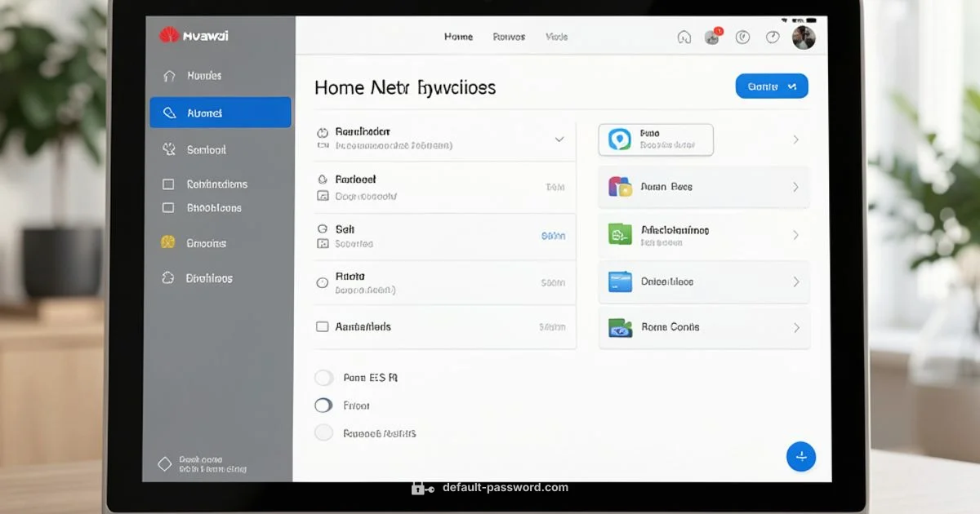Click the blue folder icon in right panel
Viewport: 980px width, 514px height.
[x=618, y=281]
